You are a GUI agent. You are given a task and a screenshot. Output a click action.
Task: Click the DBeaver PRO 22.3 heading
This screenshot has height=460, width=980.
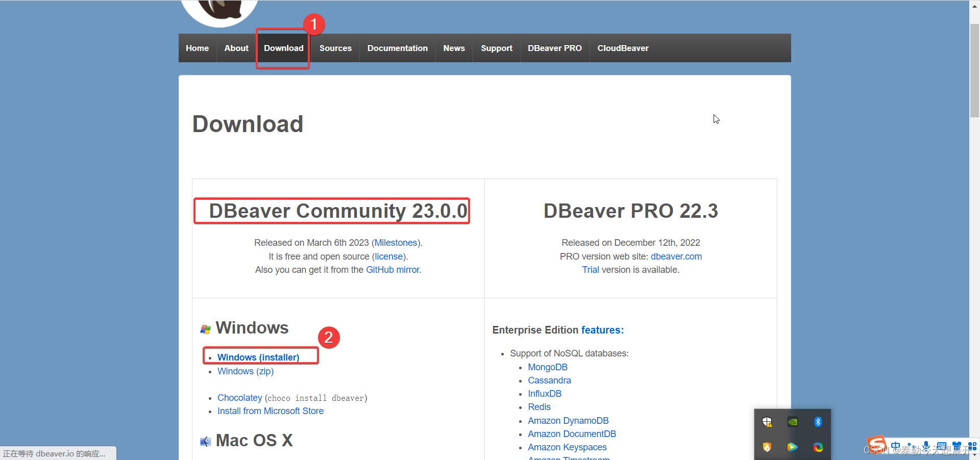pyautogui.click(x=630, y=211)
